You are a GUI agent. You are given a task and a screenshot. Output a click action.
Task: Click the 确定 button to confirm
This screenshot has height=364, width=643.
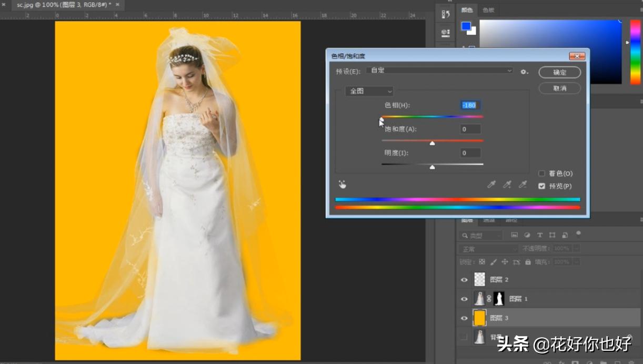pyautogui.click(x=559, y=73)
